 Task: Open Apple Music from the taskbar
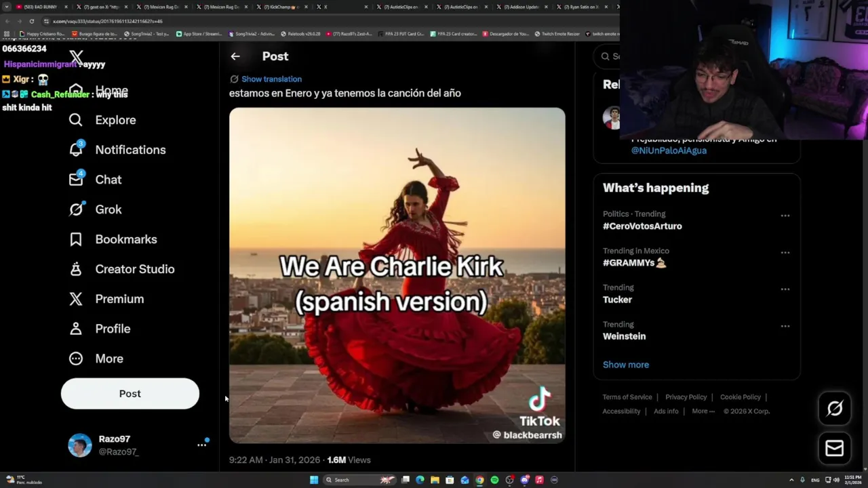tap(539, 480)
